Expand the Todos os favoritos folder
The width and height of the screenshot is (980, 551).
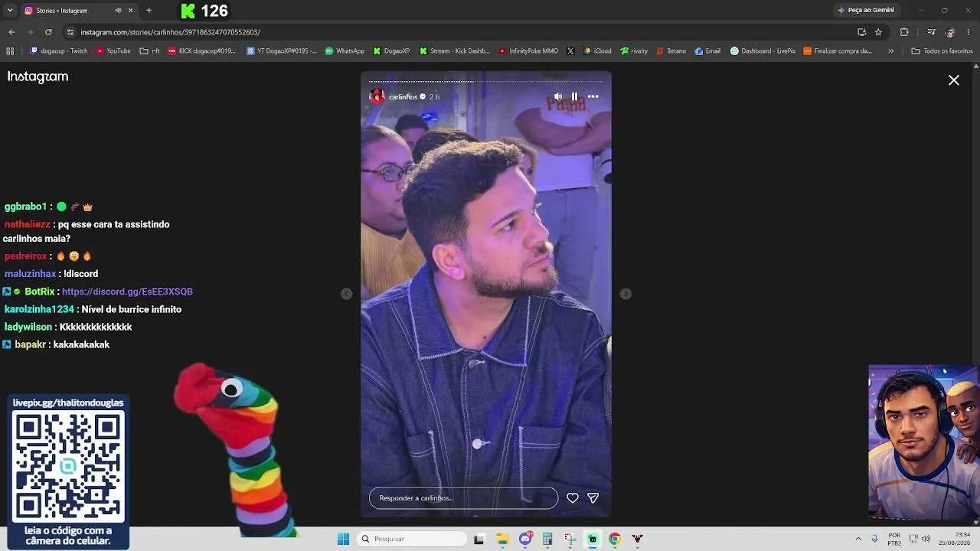click(942, 51)
